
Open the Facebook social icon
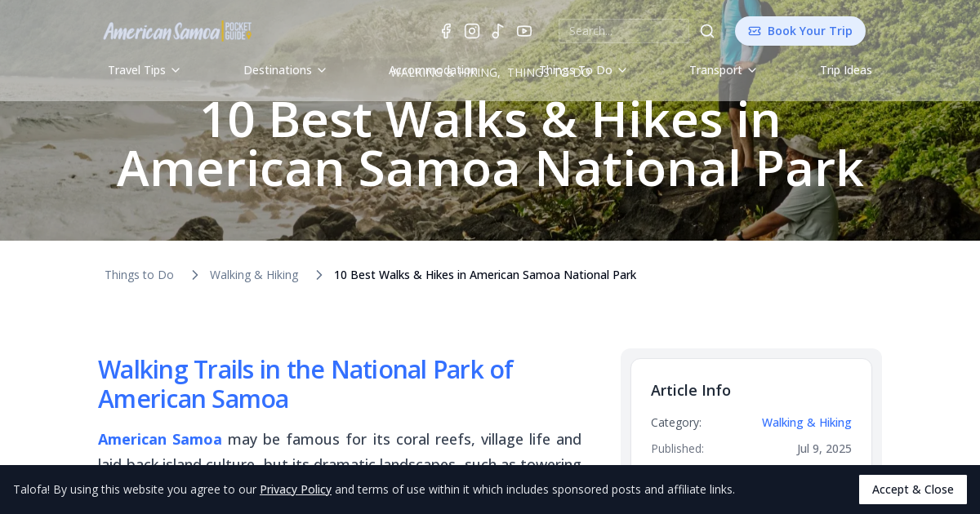pyautogui.click(x=445, y=30)
